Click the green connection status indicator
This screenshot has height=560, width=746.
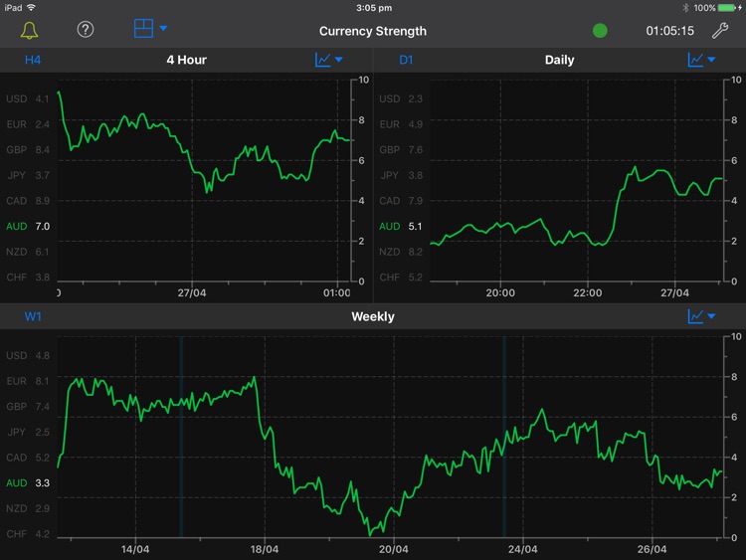coord(600,31)
